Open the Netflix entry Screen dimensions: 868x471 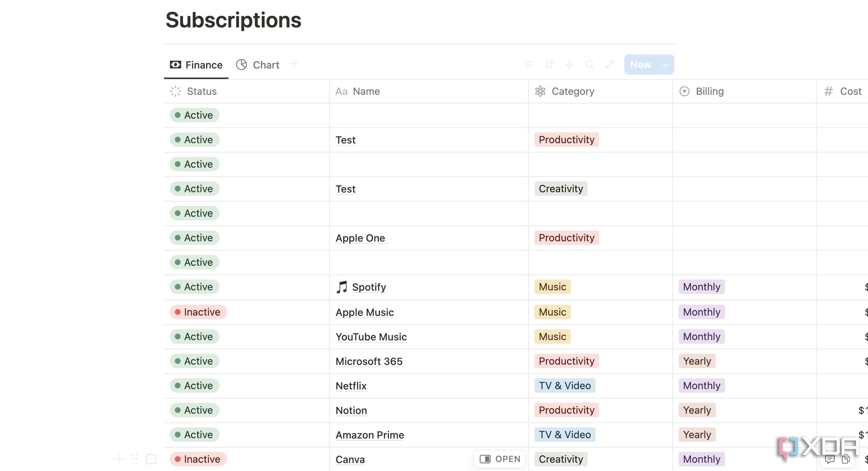tap(351, 386)
